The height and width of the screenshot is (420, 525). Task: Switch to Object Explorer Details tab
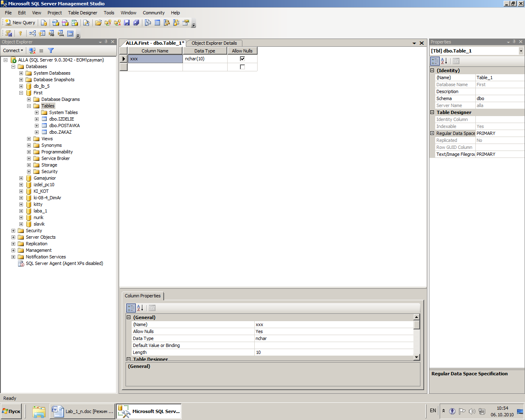[214, 43]
